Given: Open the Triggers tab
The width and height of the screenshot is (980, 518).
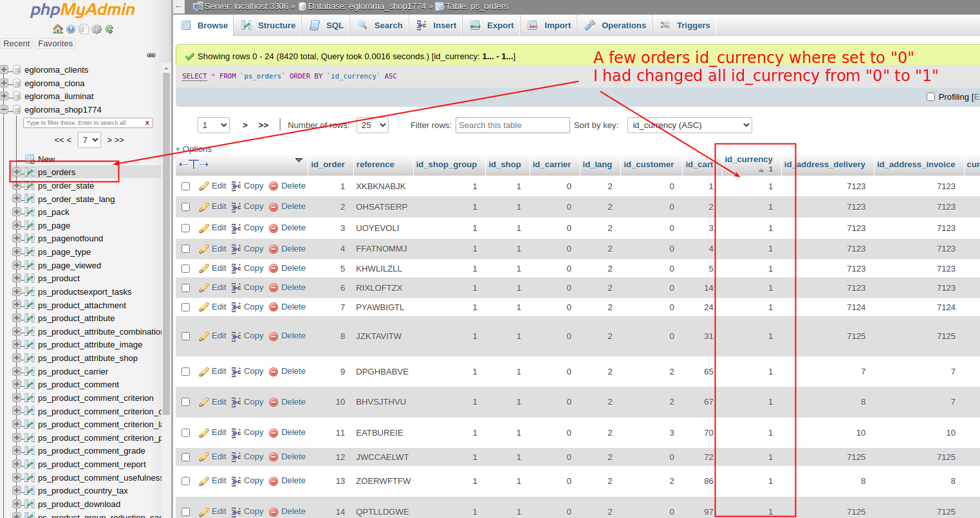Looking at the screenshot, I should (x=685, y=25).
